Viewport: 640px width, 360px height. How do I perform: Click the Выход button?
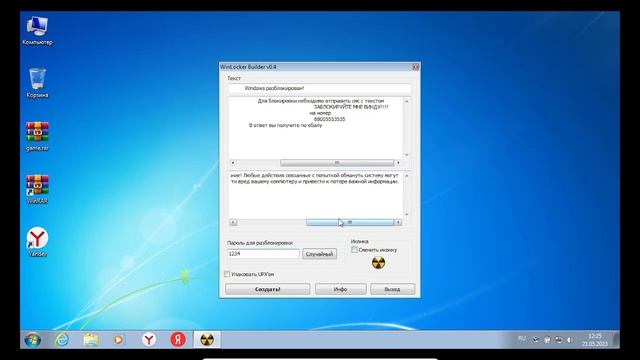click(x=392, y=289)
